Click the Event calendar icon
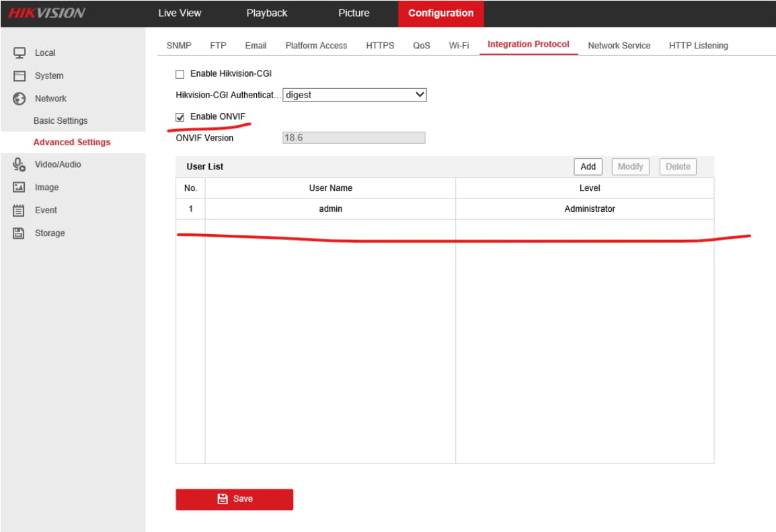This screenshot has height=532, width=776. pyautogui.click(x=20, y=211)
